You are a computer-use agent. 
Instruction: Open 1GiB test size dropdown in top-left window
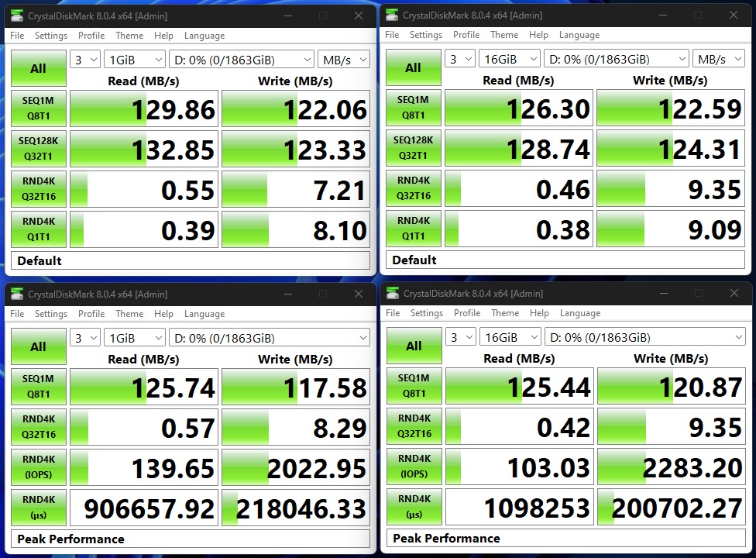click(x=135, y=60)
